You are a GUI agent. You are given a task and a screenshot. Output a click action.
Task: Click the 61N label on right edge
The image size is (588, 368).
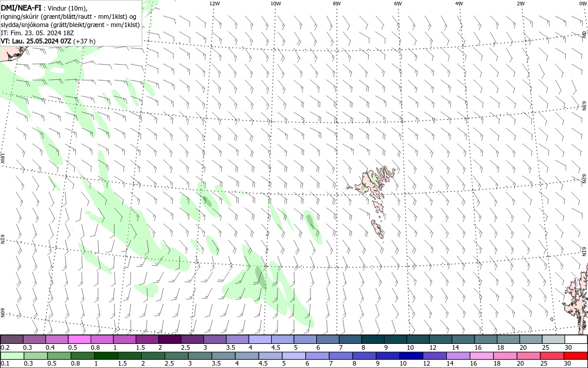coord(584,251)
